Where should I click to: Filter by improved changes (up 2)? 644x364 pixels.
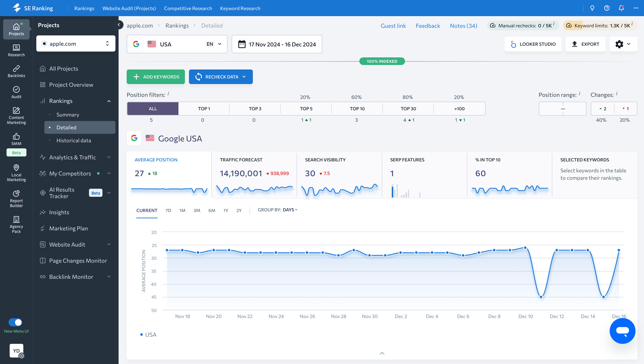(x=603, y=108)
